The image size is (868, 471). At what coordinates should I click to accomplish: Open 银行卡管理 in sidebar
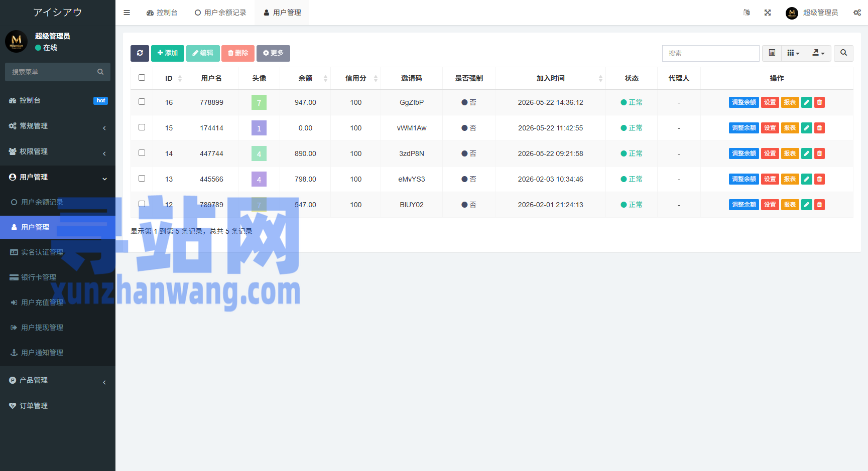pyautogui.click(x=58, y=277)
